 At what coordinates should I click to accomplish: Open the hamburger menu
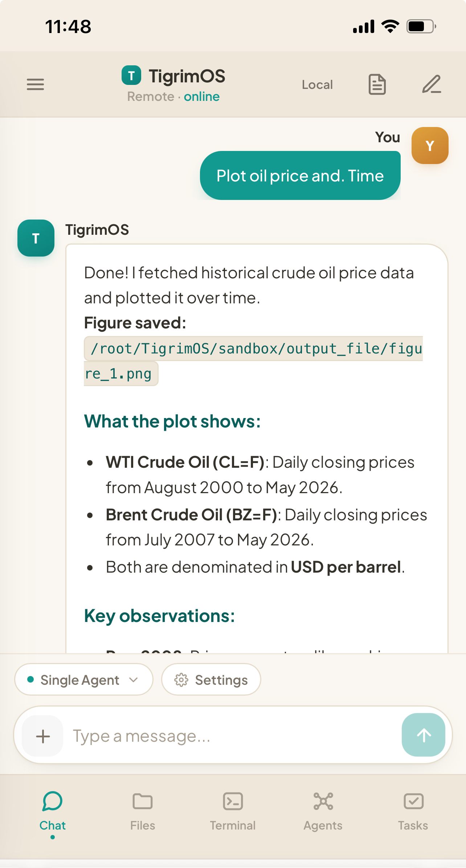(x=35, y=85)
